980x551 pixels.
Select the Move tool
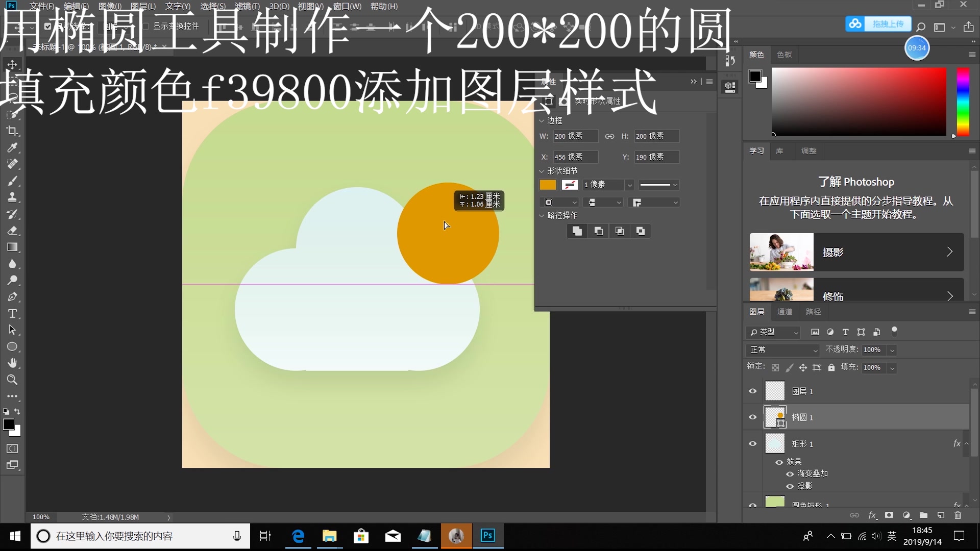(x=12, y=65)
